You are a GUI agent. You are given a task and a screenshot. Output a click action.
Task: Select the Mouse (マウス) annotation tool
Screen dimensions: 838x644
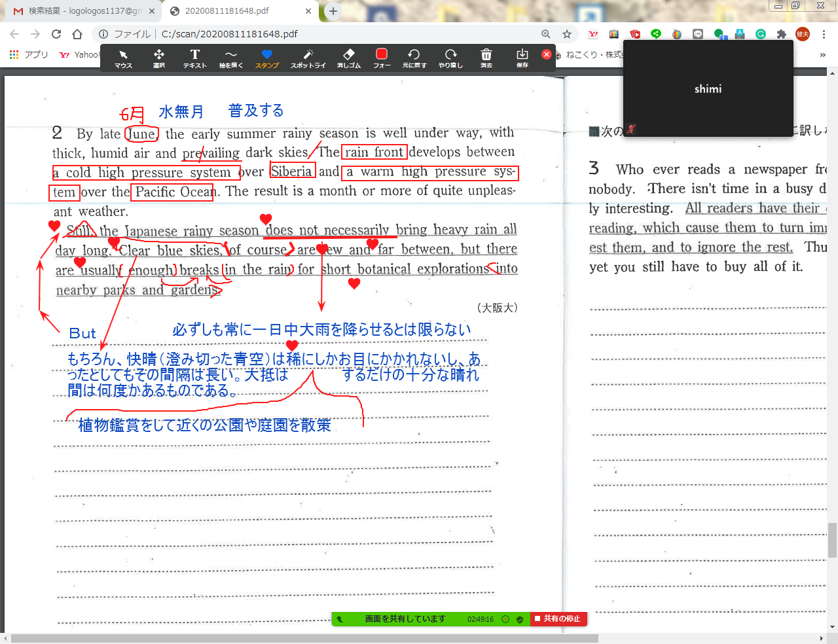click(123, 58)
